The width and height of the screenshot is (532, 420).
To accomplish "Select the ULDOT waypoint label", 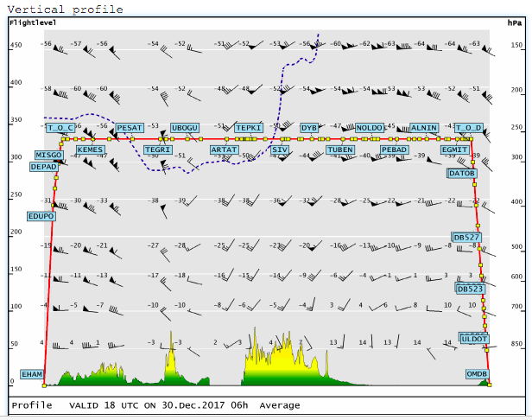I will (x=475, y=339).
